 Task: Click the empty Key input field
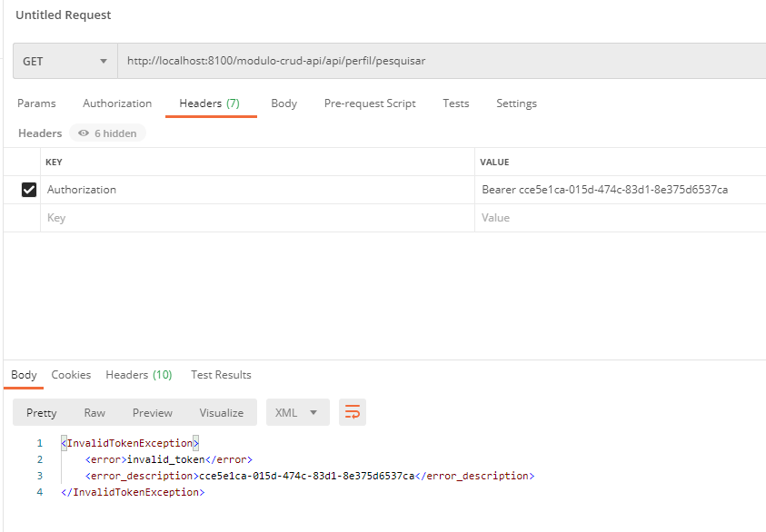point(257,218)
